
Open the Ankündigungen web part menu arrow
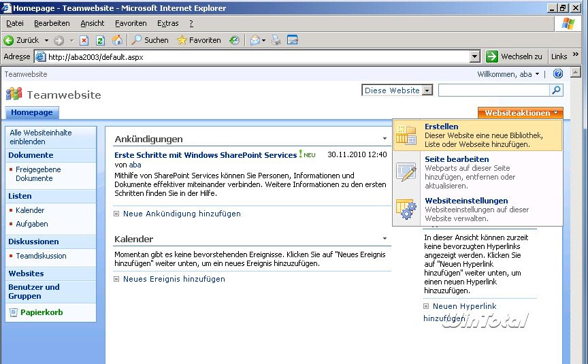point(385,139)
